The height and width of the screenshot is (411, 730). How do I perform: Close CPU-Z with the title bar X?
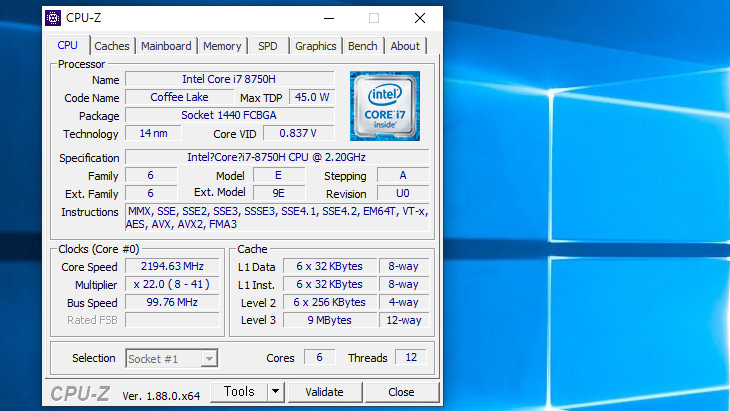coord(420,18)
